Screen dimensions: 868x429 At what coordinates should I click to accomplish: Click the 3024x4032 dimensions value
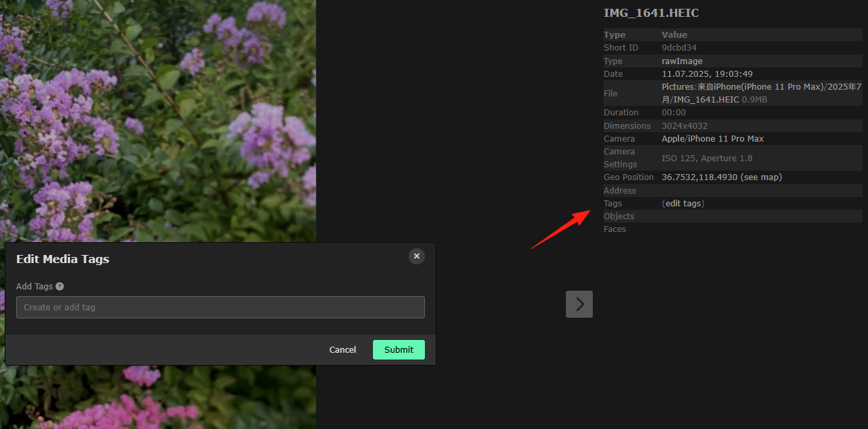685,126
